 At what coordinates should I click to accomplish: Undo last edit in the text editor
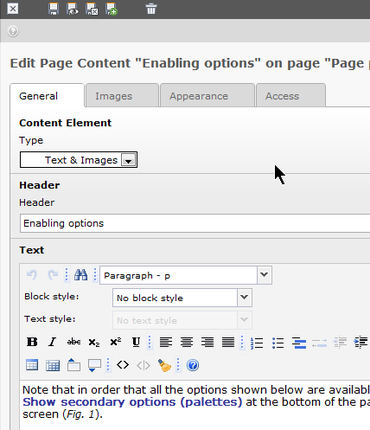tap(32, 275)
